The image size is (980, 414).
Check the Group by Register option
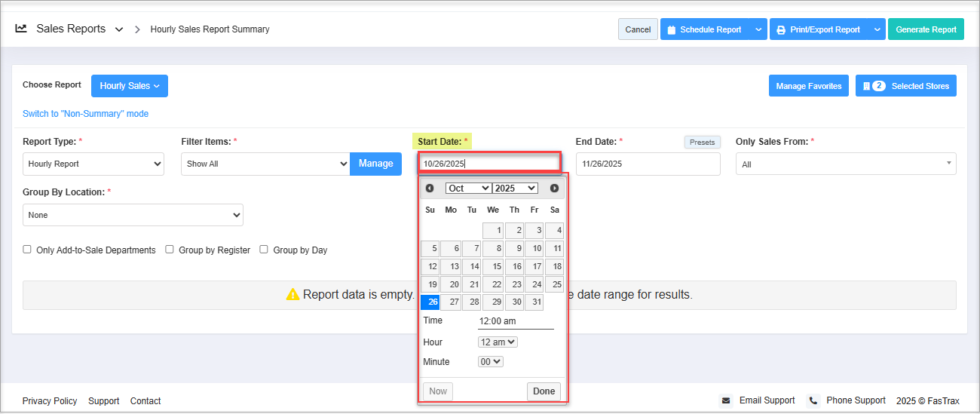(x=170, y=250)
